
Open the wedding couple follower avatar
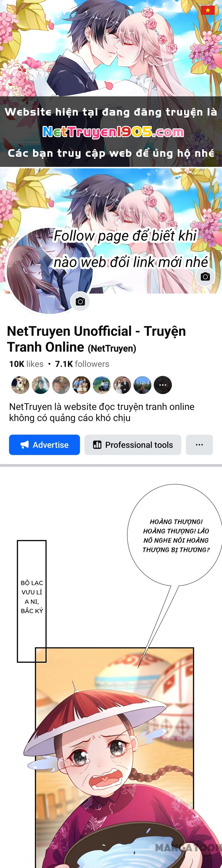point(122,385)
